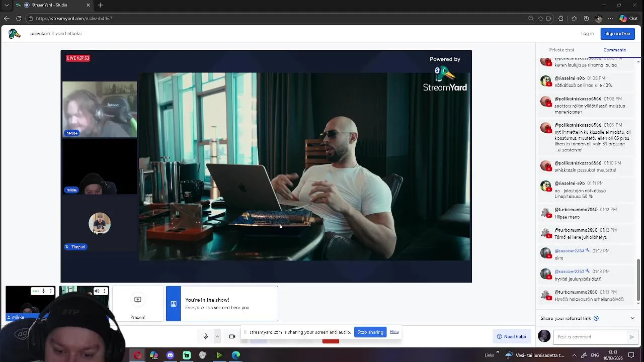Open the Need help? button
Screen dimensions: 644x362
512,336
